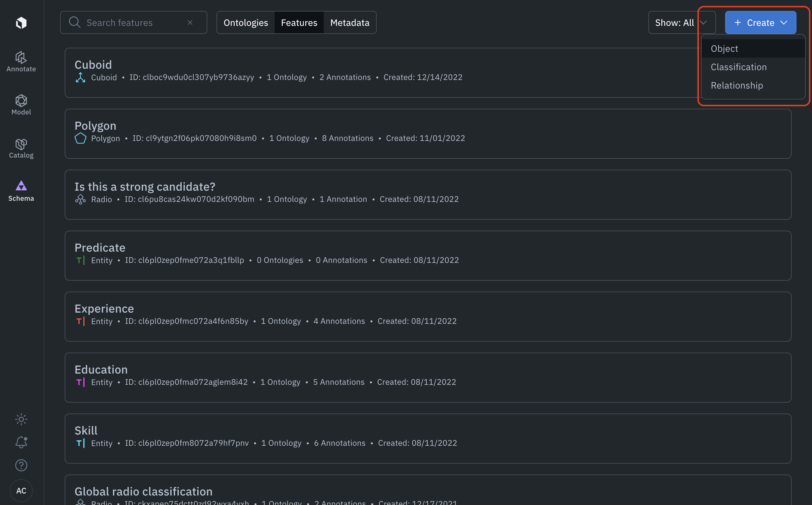Select Relationship in the Create menu
812x505 pixels.
coord(737,85)
